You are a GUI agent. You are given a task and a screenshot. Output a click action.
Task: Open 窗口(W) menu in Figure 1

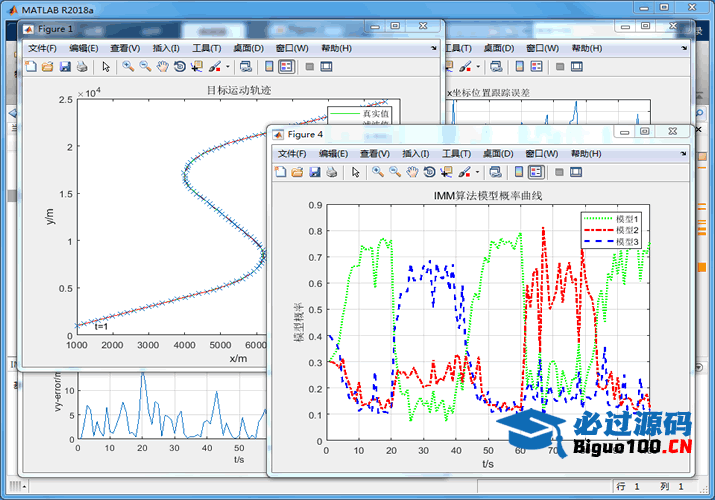[292, 48]
